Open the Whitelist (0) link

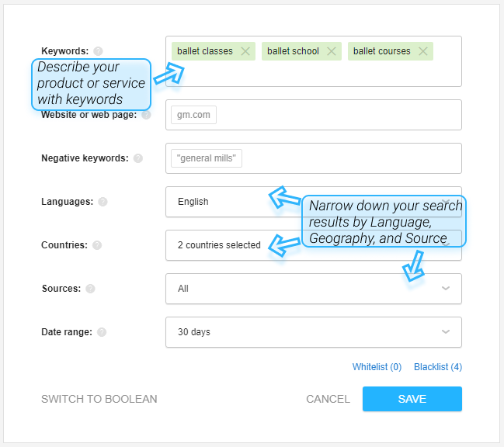click(x=377, y=367)
